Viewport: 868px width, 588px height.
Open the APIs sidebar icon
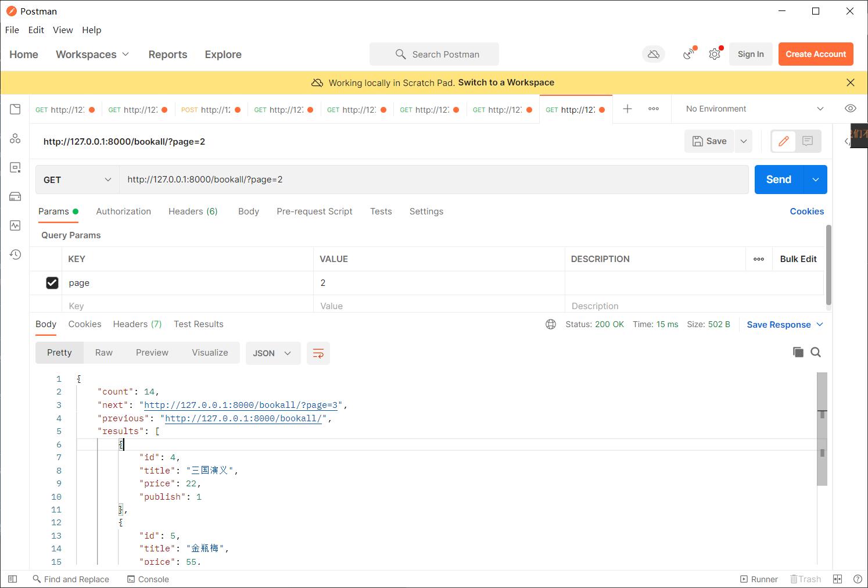pos(15,138)
